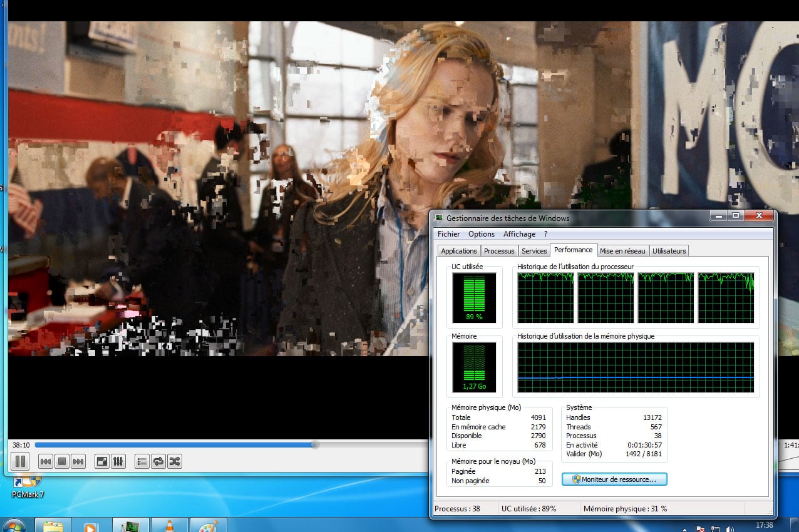Viewport: 799px width, 532px height.
Task: Select the Non paginée value 50
Action: 542,481
